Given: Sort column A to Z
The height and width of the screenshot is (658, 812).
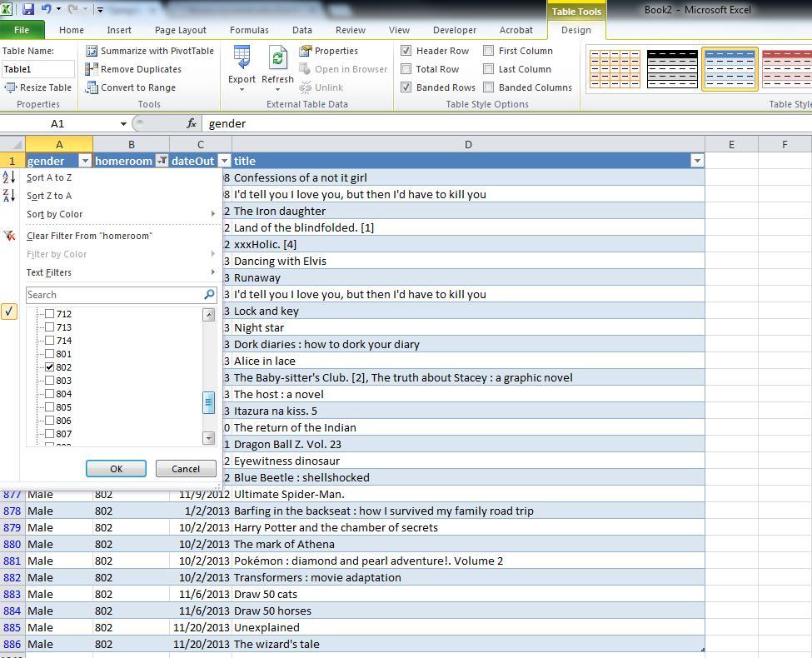Looking at the screenshot, I should tap(49, 177).
